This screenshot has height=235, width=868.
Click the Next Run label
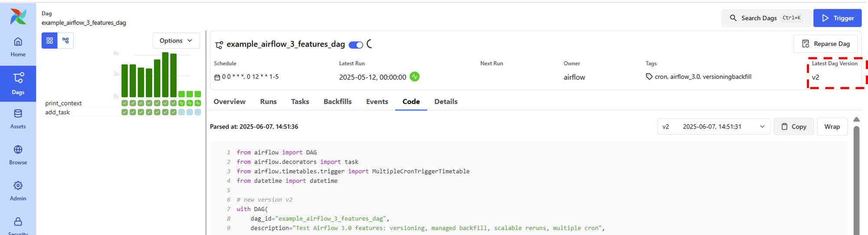click(x=492, y=63)
